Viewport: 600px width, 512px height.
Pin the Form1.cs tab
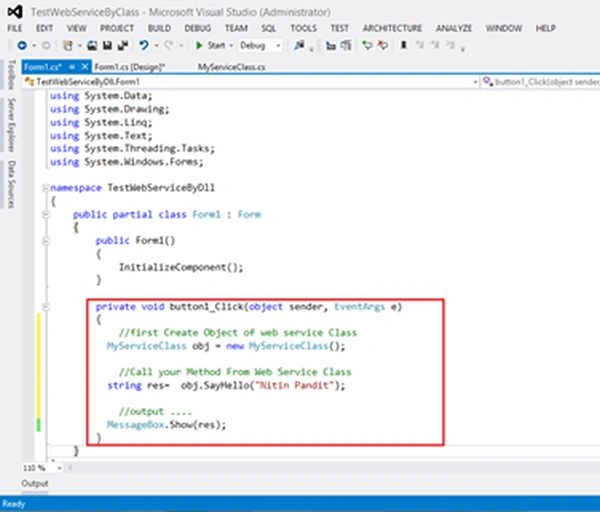point(72,67)
